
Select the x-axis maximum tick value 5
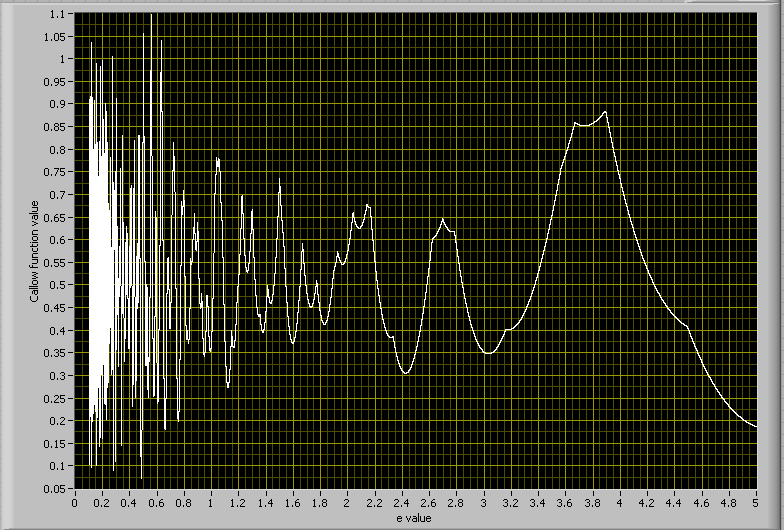pyautogui.click(x=756, y=503)
